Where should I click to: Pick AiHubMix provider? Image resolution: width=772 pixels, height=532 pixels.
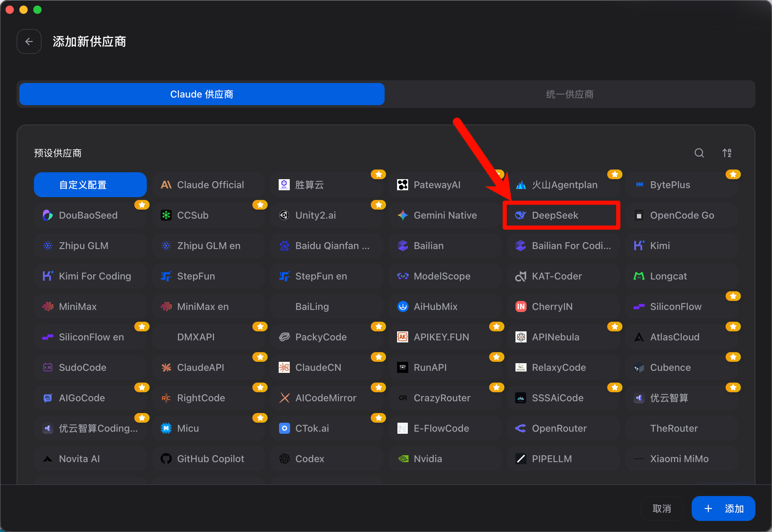click(445, 306)
